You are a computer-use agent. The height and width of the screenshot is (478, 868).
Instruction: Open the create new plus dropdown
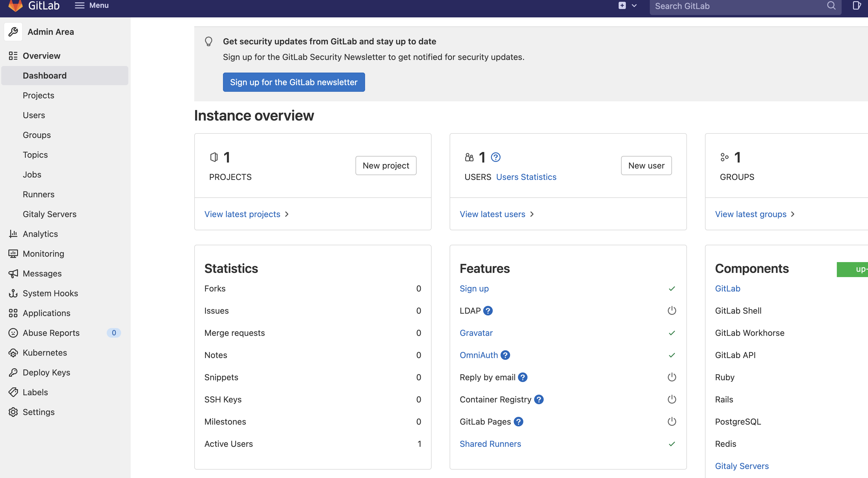point(627,6)
